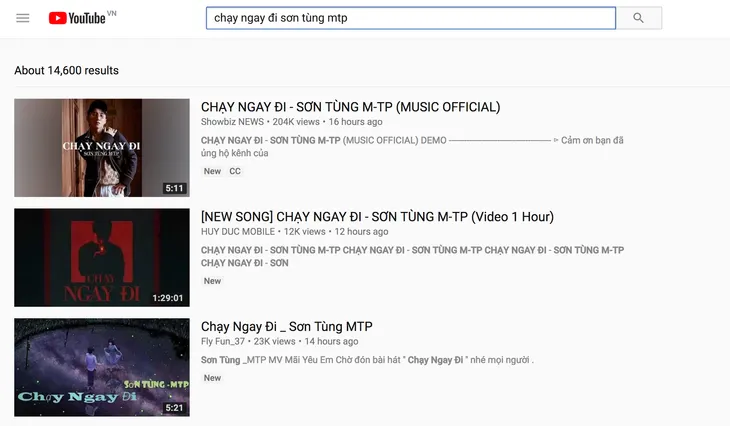
Task: Open the hamburger guide menu
Action: click(22, 18)
